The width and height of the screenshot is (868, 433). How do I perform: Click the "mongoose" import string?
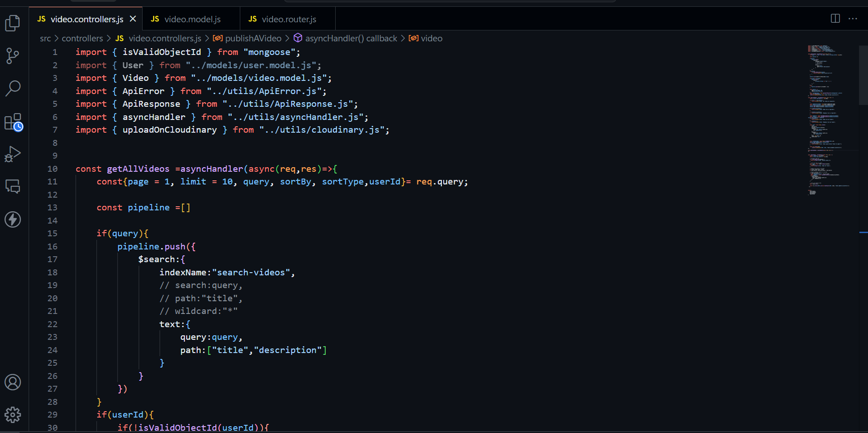(x=269, y=52)
